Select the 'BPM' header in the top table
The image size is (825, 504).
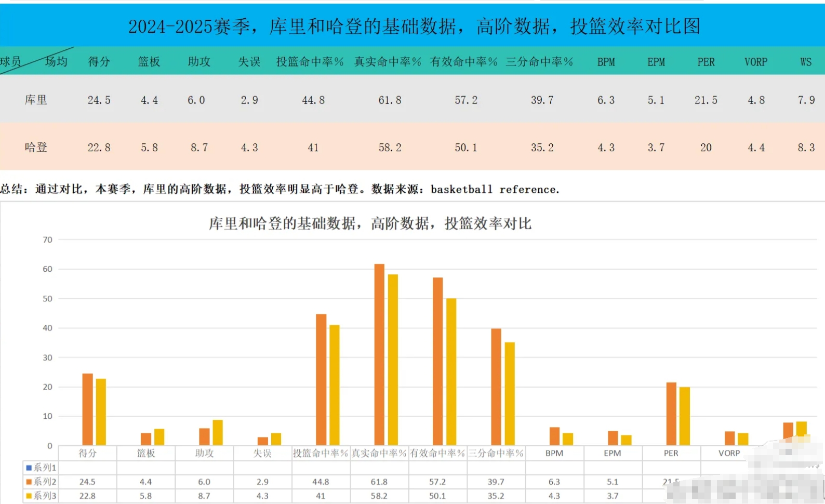click(x=606, y=62)
